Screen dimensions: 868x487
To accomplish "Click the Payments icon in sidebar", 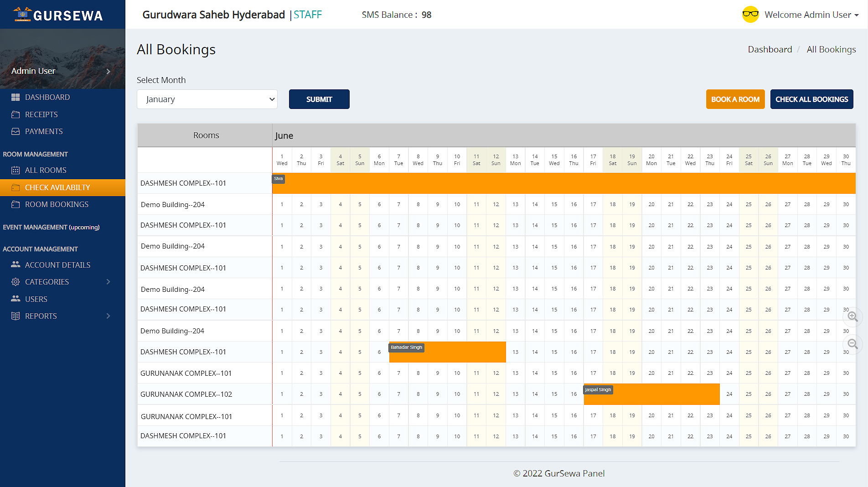I will (x=15, y=131).
